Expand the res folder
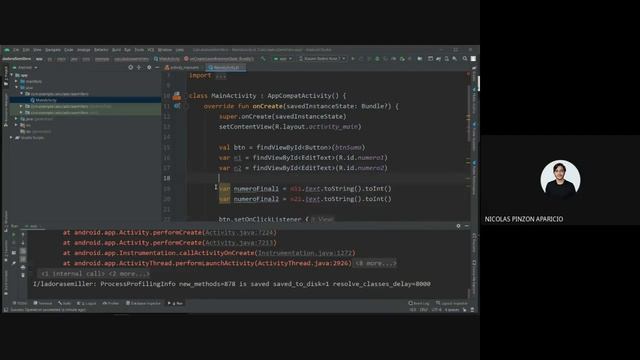Image resolution: width=640 pixels, height=360 pixels. (x=17, y=125)
